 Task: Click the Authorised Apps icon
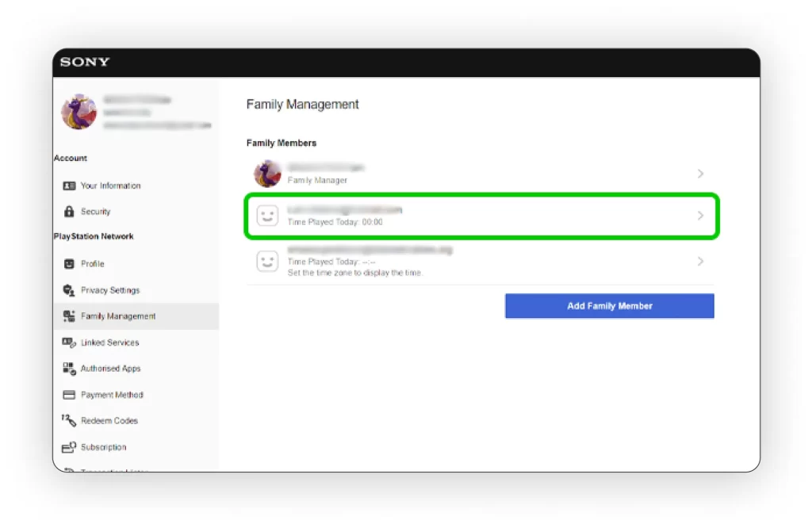tap(69, 369)
